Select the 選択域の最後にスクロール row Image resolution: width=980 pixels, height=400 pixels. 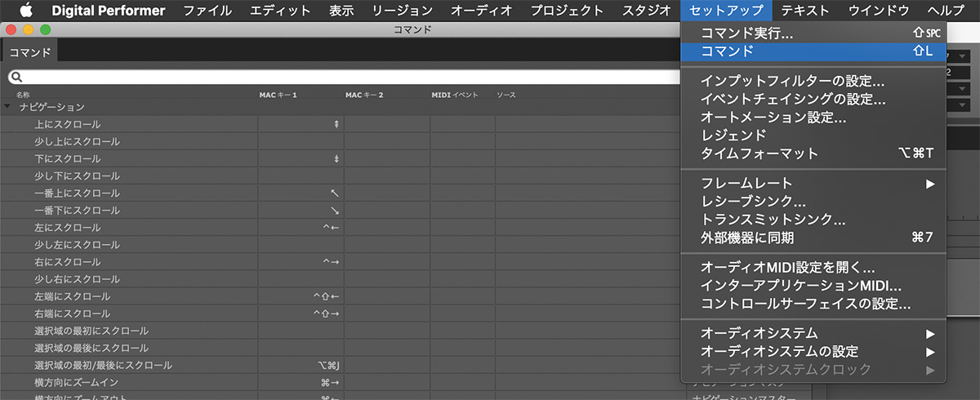coord(340,348)
